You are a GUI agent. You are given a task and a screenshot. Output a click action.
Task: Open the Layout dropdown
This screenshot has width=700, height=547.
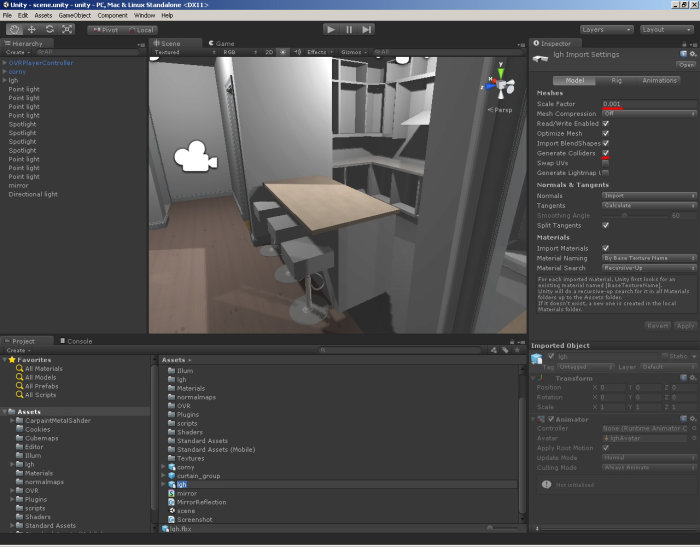666,29
